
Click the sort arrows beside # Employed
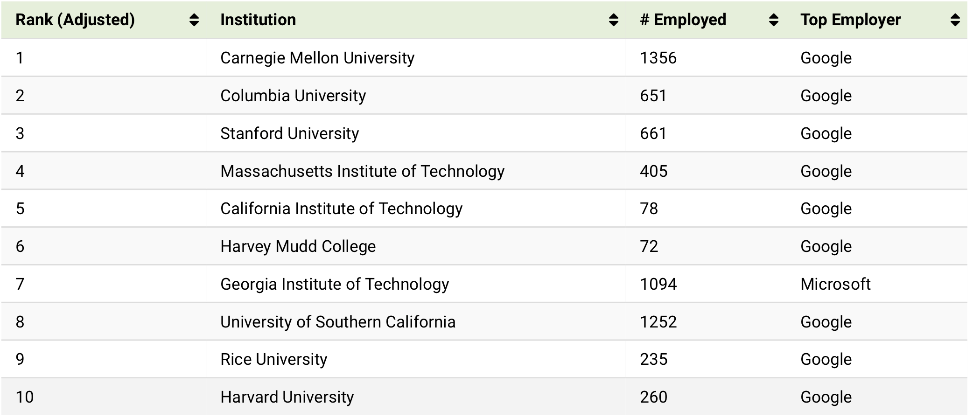773,20
